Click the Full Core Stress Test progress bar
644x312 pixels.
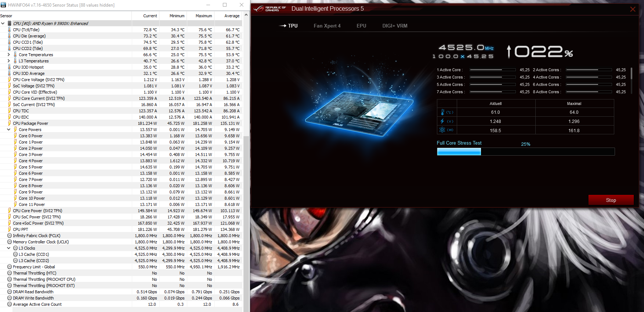[x=525, y=152]
